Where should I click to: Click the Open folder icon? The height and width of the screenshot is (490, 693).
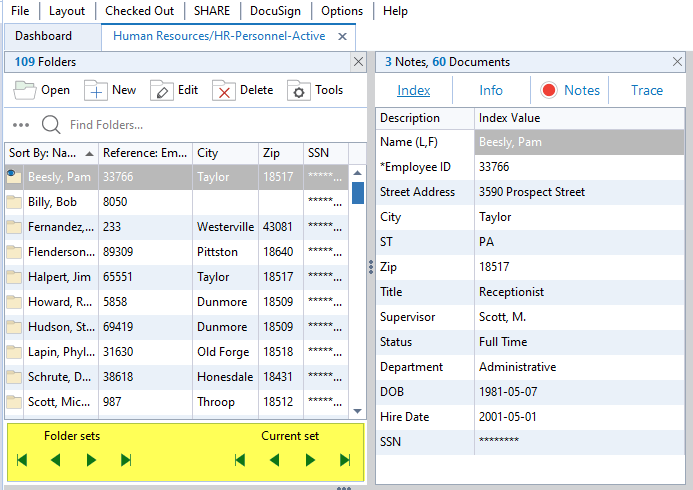tap(25, 90)
